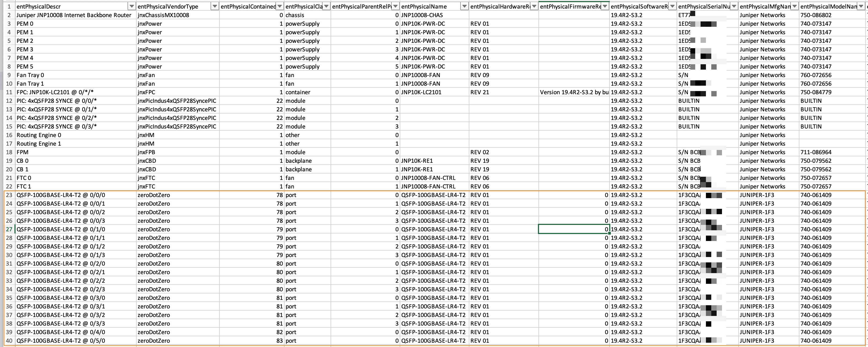This screenshot has width=868, height=347.
Task: Select the QSFP-100GBASE-LR4-T2 @ 0/4/0 cell
Action: pyautogui.click(x=76, y=332)
